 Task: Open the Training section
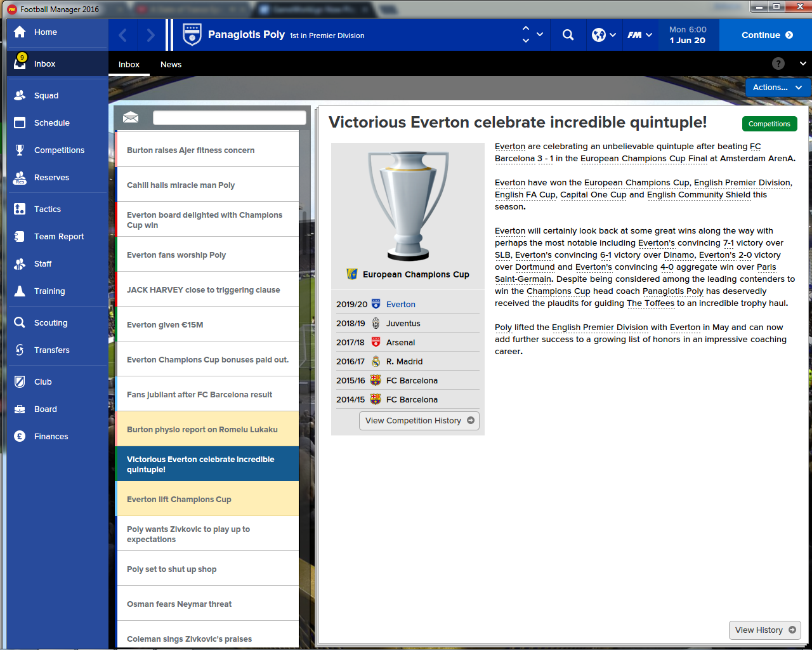click(x=57, y=291)
